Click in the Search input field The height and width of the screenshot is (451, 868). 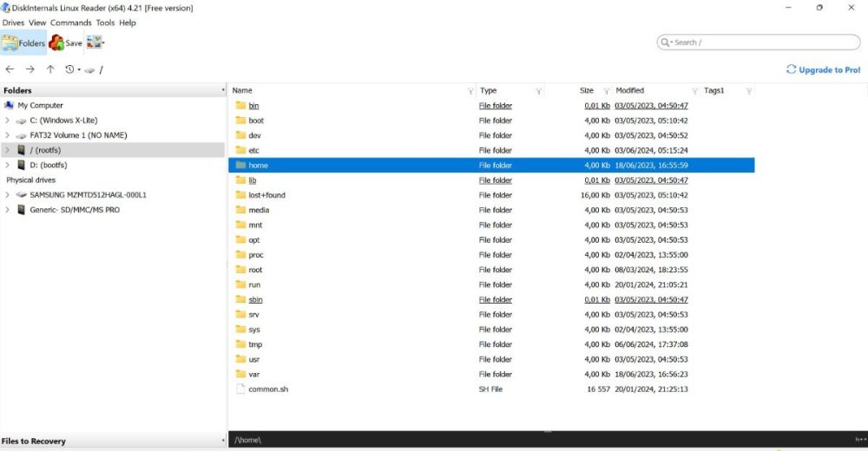click(x=764, y=42)
